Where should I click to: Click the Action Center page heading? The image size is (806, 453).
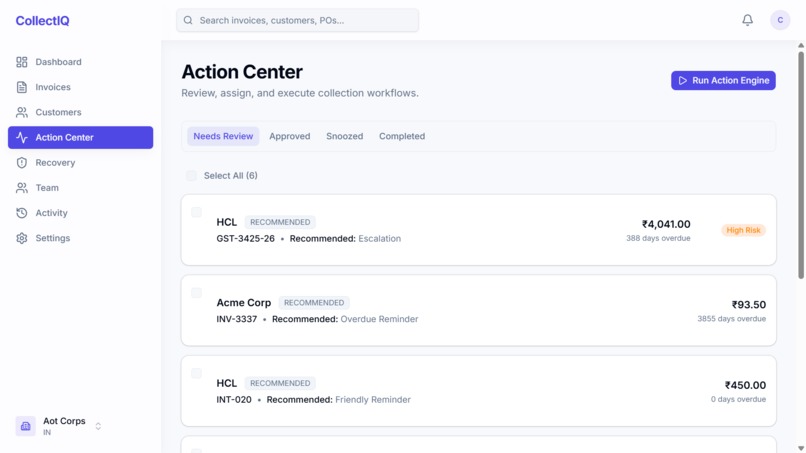pos(242,71)
